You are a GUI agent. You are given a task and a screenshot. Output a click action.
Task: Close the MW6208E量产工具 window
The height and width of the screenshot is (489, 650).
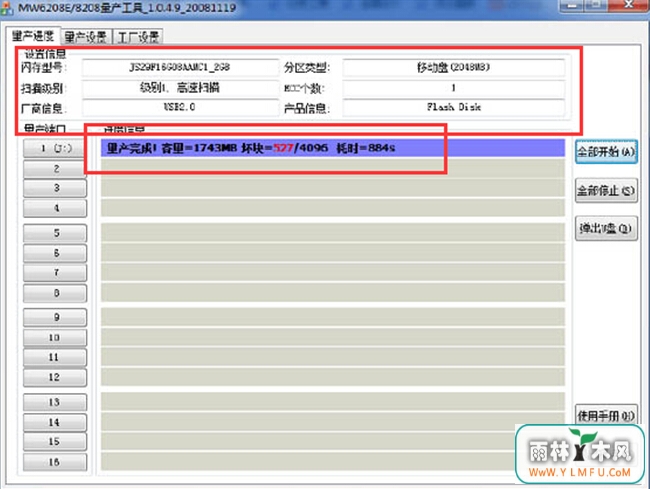(x=628, y=5)
